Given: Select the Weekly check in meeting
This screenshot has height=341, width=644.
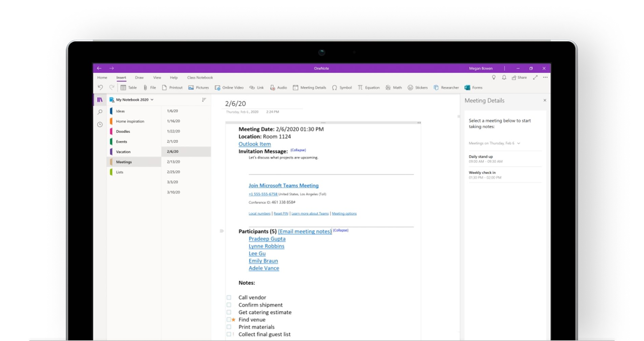Looking at the screenshot, I should [x=505, y=175].
